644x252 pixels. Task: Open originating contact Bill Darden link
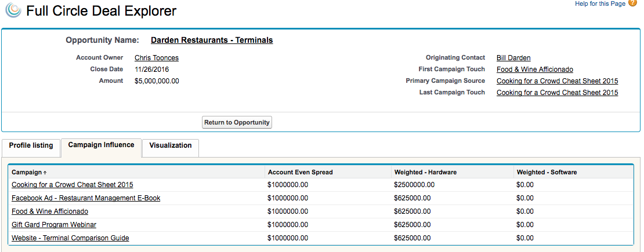click(513, 58)
